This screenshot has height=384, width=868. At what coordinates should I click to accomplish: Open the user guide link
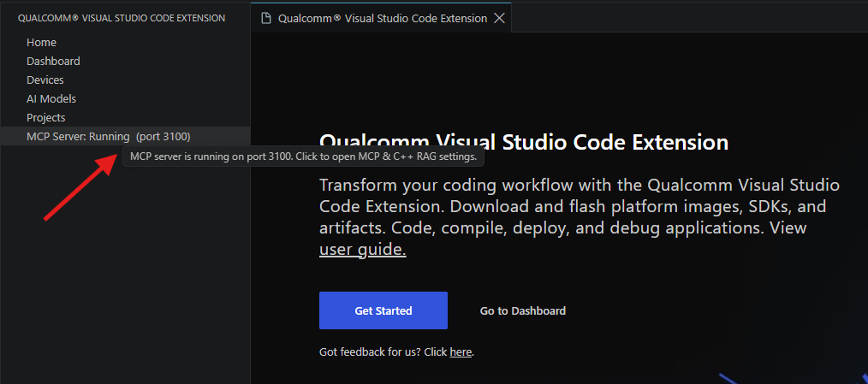coord(363,250)
